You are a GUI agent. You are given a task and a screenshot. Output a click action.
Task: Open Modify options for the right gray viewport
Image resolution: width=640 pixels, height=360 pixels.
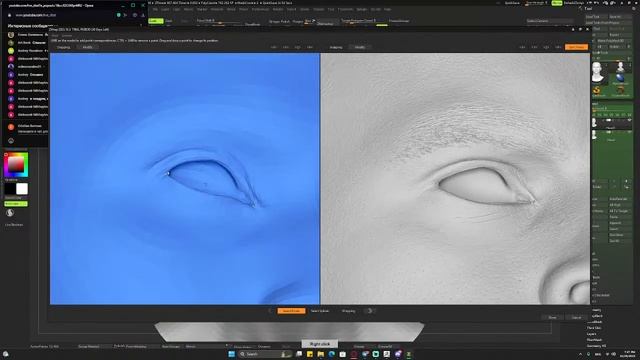click(360, 47)
